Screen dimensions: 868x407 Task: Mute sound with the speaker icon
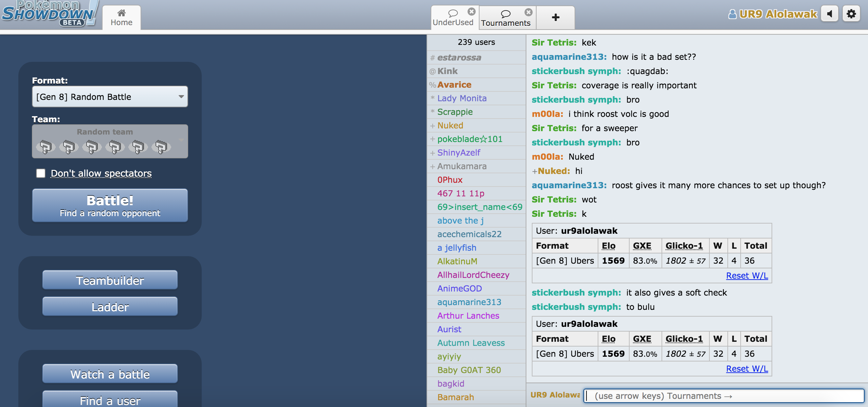830,14
